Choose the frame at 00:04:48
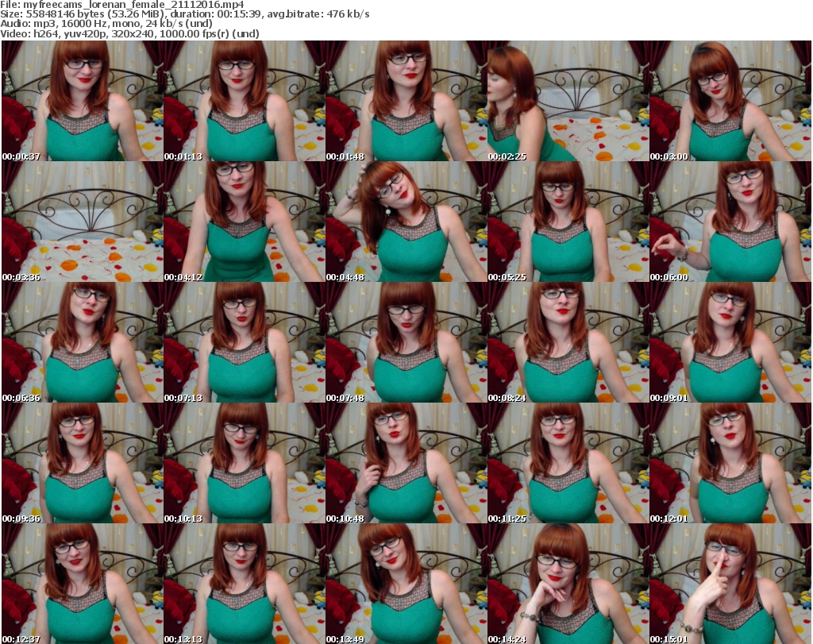This screenshot has height=644, width=813. pyautogui.click(x=406, y=222)
